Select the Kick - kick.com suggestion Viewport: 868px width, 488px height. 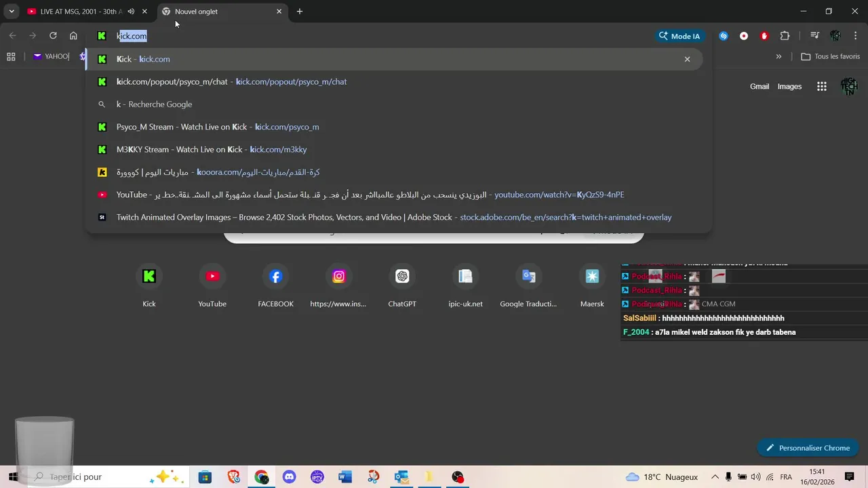(x=393, y=59)
